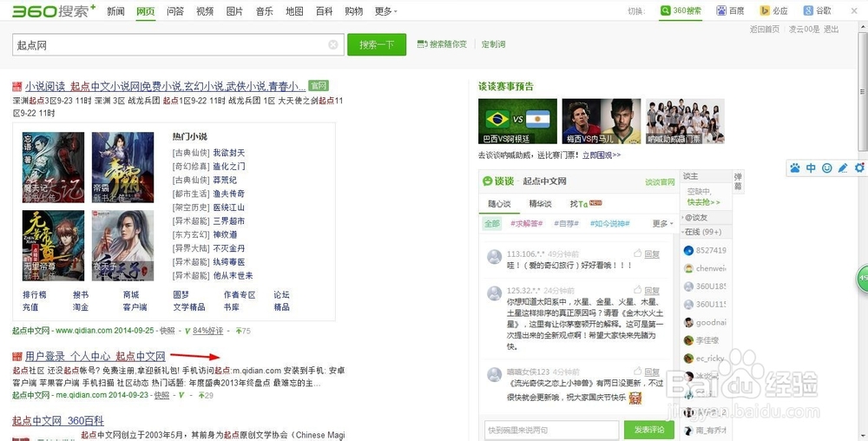Toggle the 弹幕 side tab
This screenshot has height=441, width=868.
point(738,181)
